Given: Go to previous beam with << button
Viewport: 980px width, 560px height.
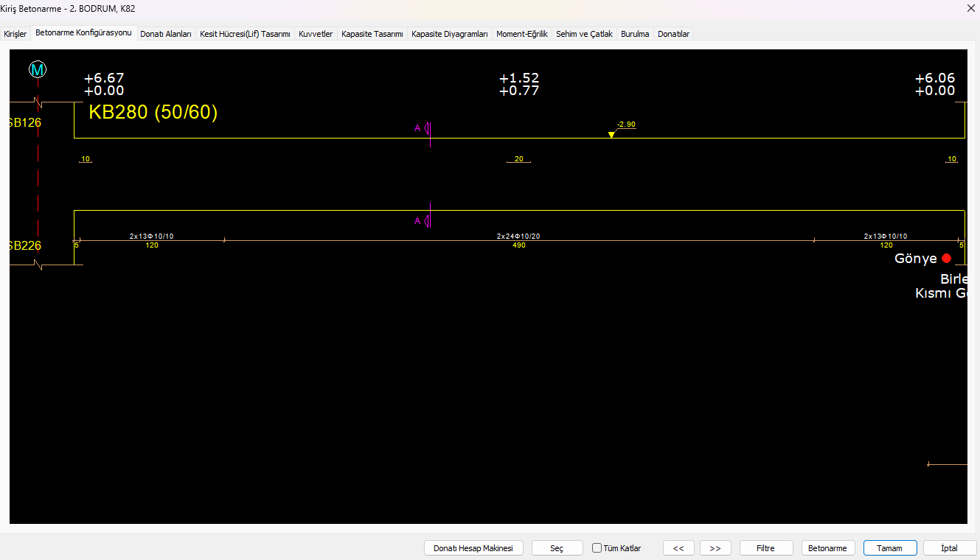Looking at the screenshot, I should [678, 548].
